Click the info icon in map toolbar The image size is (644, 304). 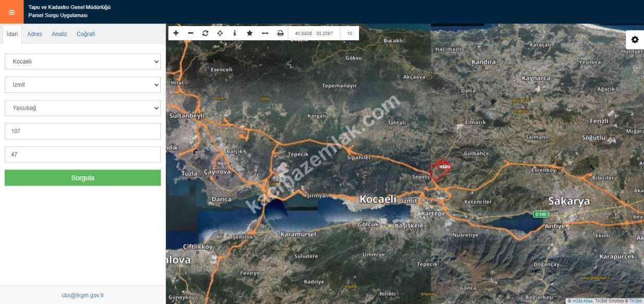[x=234, y=33]
